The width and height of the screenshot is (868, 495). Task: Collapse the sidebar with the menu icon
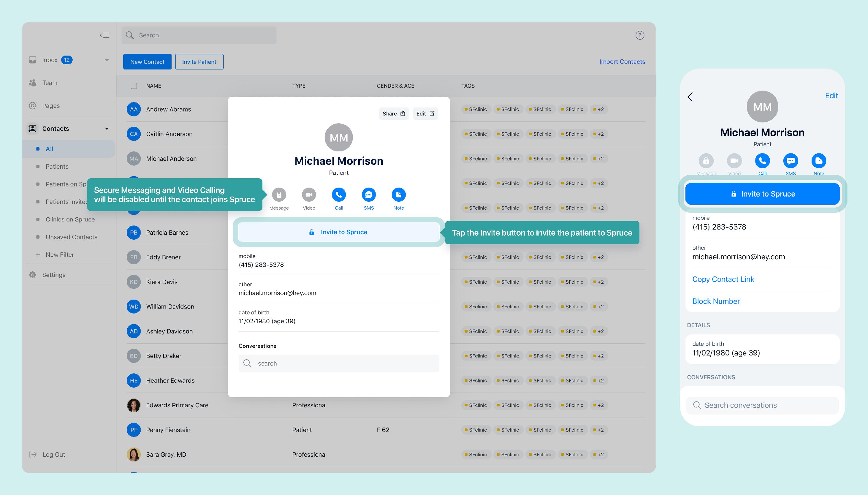[105, 35]
